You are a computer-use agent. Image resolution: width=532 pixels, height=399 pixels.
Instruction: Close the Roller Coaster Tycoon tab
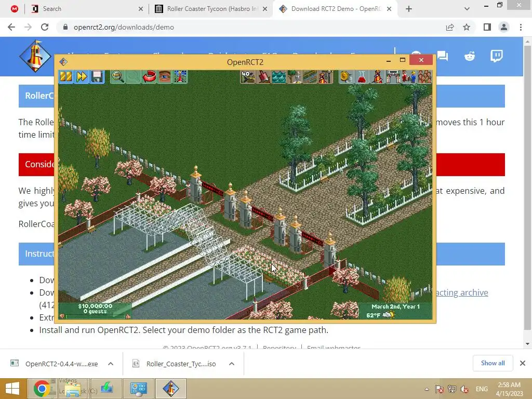point(265,9)
